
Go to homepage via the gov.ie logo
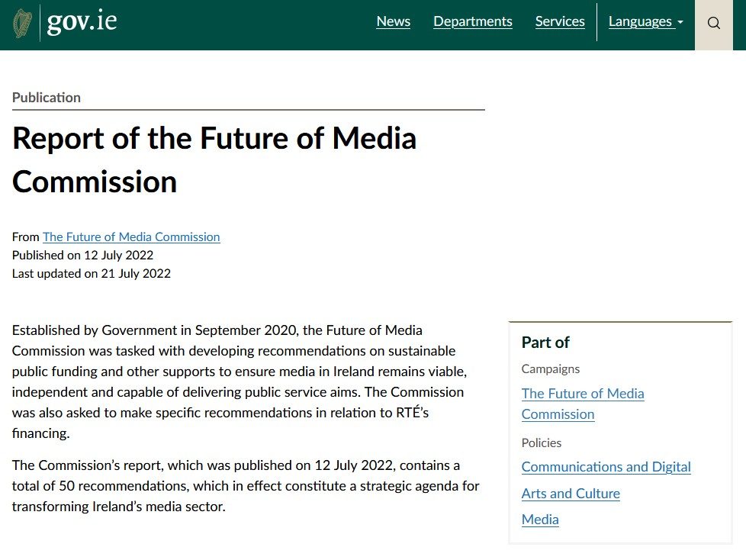coord(81,21)
